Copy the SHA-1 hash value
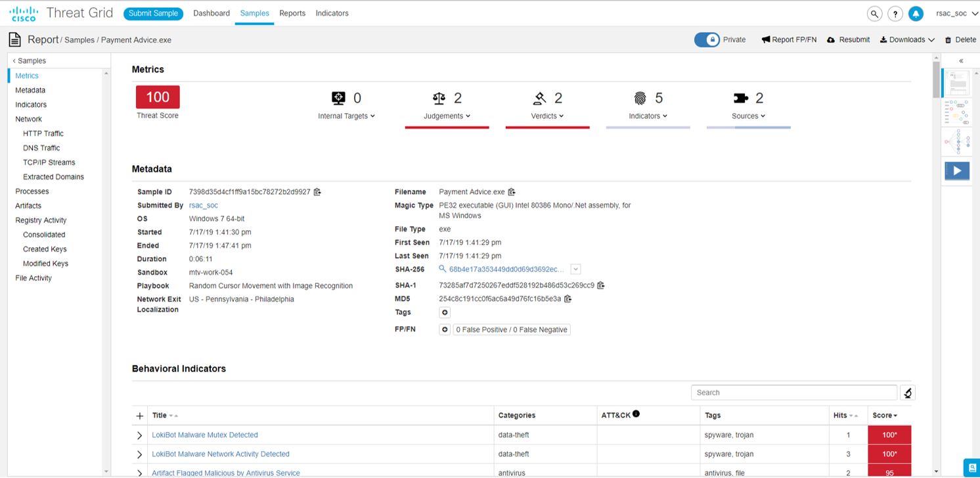This screenshot has width=980, height=478. [x=600, y=285]
